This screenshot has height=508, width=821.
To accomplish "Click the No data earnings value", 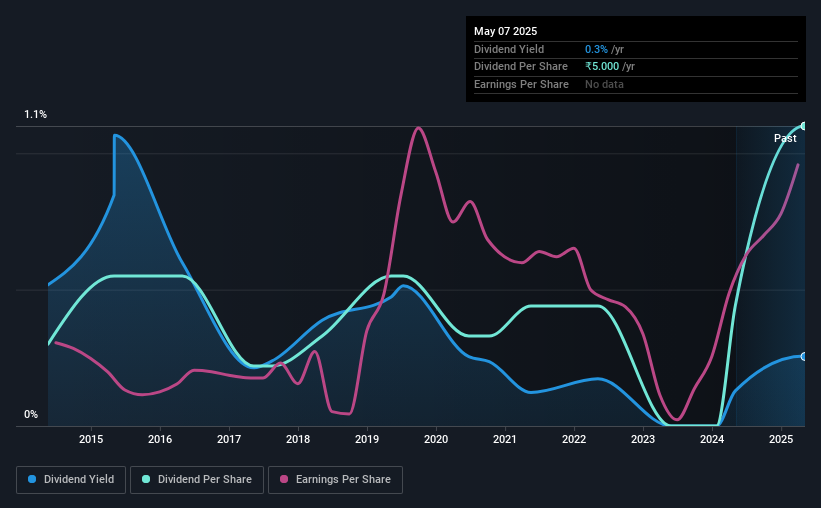I will coord(604,84).
